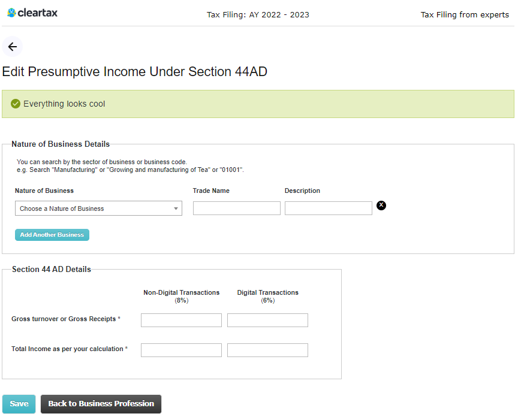Click the green checkmark success icon
527x420 pixels.
click(x=16, y=104)
